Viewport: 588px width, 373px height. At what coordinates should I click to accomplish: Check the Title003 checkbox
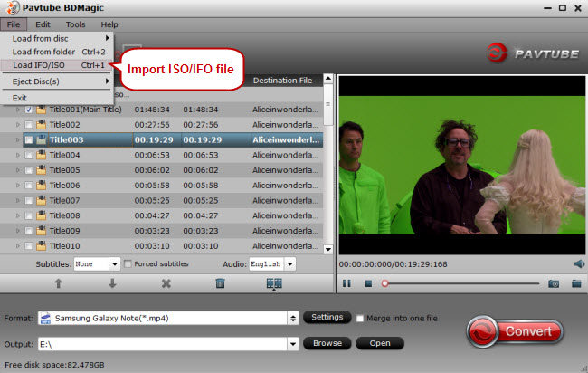pyautogui.click(x=29, y=140)
